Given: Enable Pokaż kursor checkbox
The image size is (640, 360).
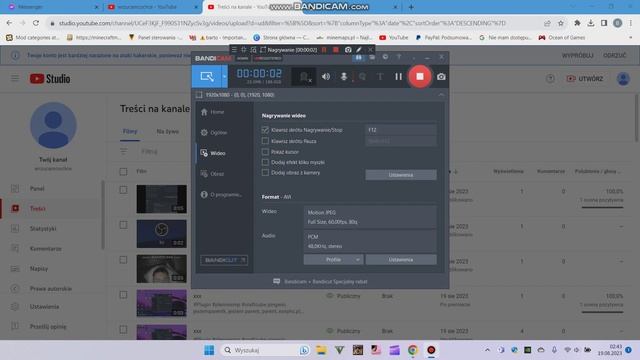Looking at the screenshot, I should (265, 151).
